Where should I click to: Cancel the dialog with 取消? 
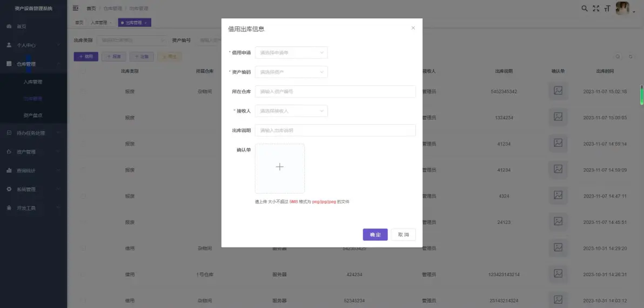(x=404, y=235)
